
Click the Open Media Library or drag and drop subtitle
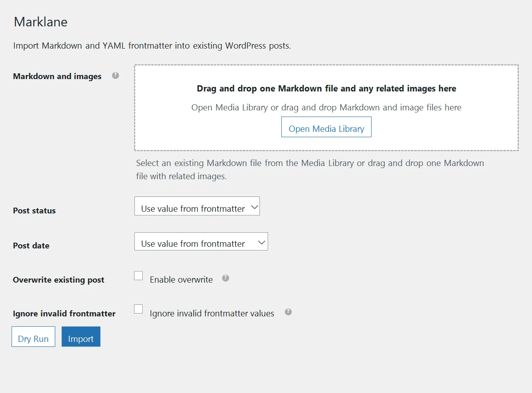pos(326,108)
